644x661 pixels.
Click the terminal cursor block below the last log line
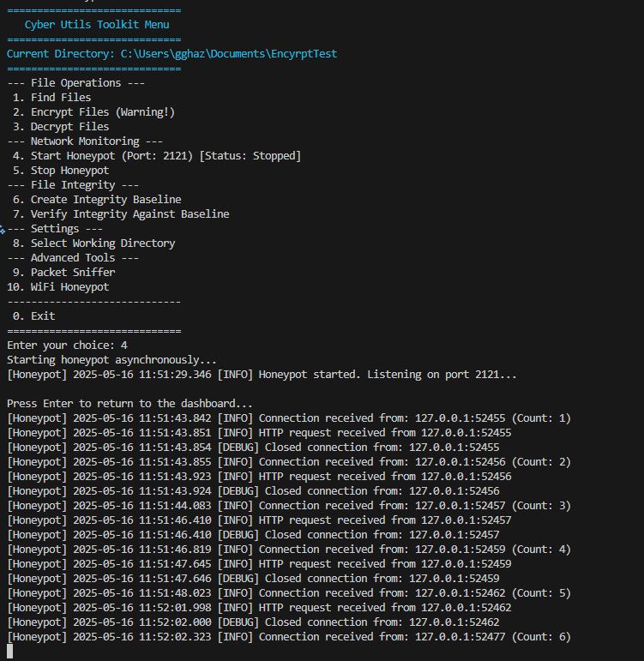[10, 652]
